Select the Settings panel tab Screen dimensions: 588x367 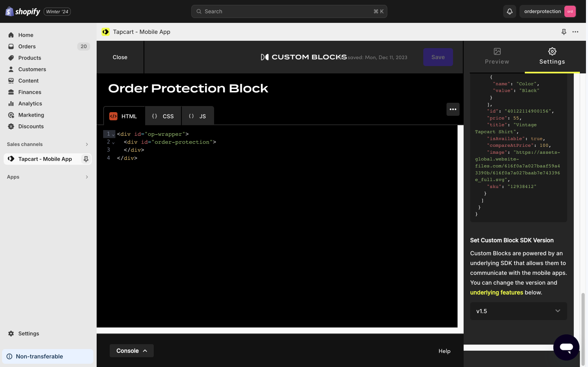point(552,56)
